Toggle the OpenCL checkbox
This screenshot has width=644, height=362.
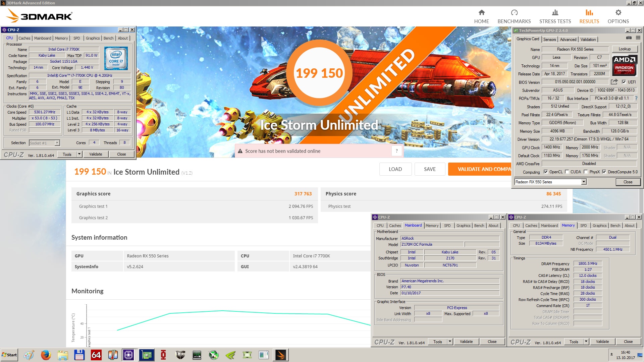[x=545, y=172]
